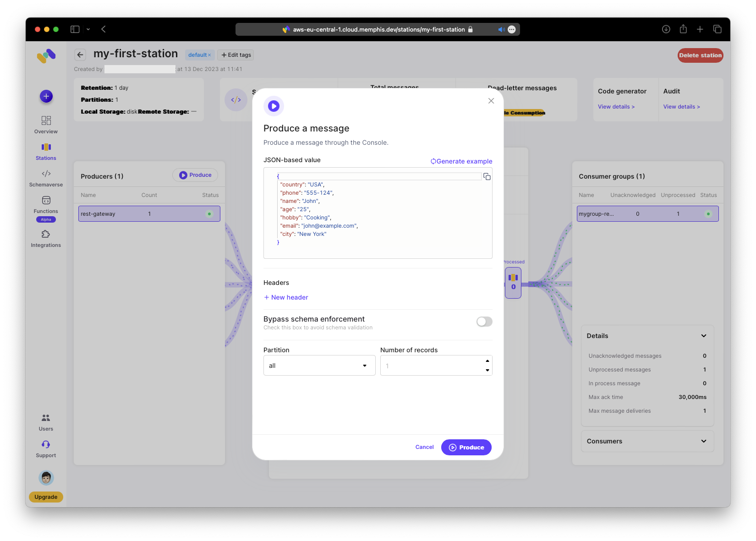This screenshot has width=756, height=541.
Task: Click the Number of records field
Action: (x=431, y=366)
